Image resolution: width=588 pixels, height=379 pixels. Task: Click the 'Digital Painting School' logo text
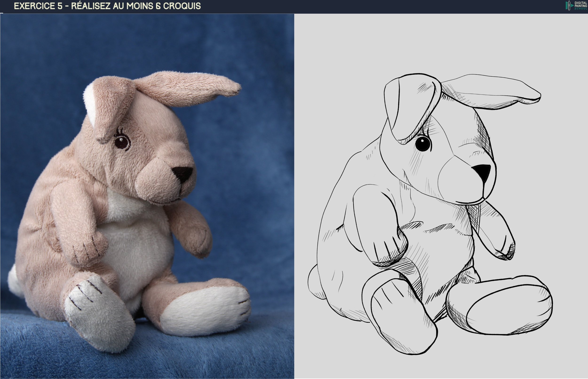(580, 5)
